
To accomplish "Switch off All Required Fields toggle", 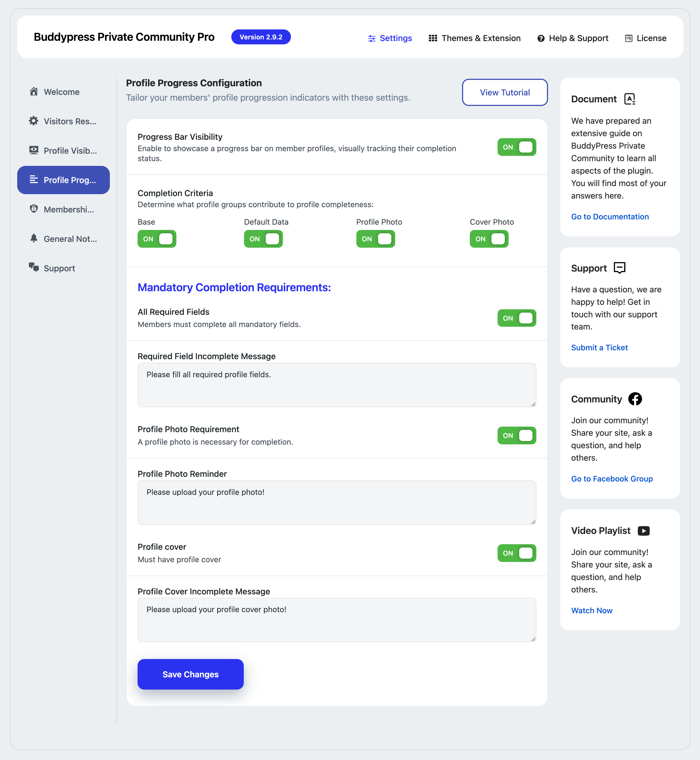I will 517,318.
